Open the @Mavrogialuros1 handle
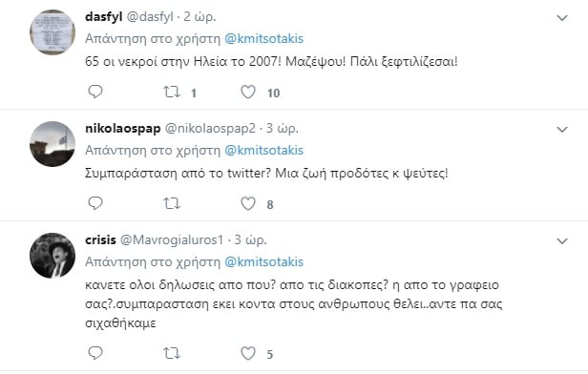Screen dimensions: 588x374 [x=172, y=239]
